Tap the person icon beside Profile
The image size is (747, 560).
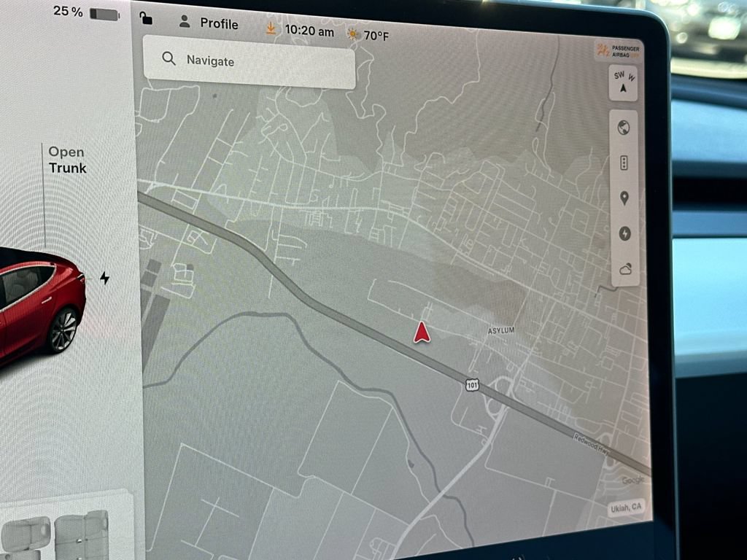pos(185,21)
